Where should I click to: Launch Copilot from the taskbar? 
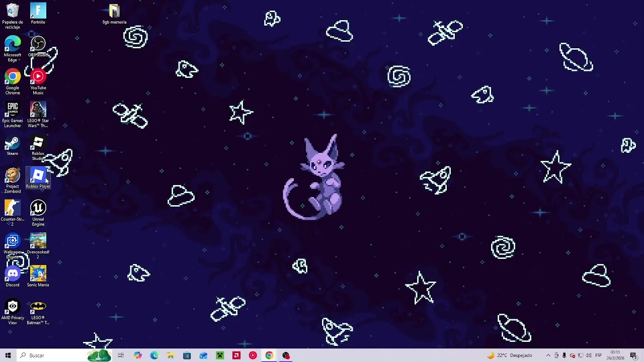point(138,355)
